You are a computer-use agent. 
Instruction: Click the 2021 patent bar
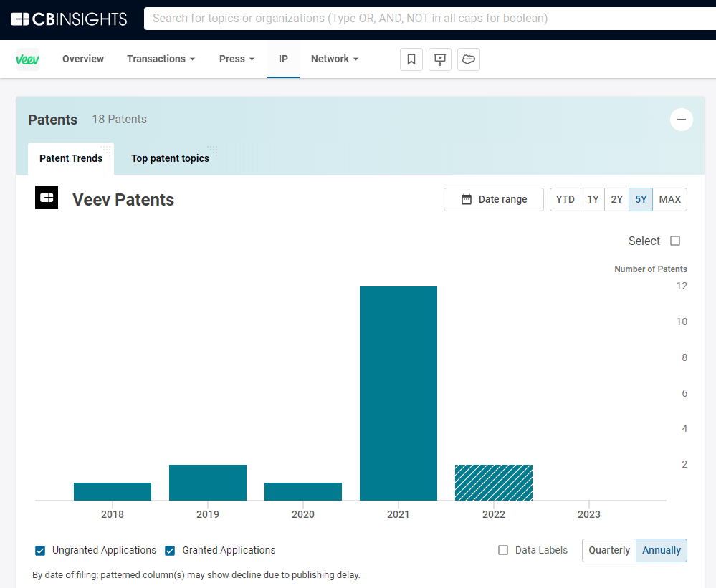398,393
